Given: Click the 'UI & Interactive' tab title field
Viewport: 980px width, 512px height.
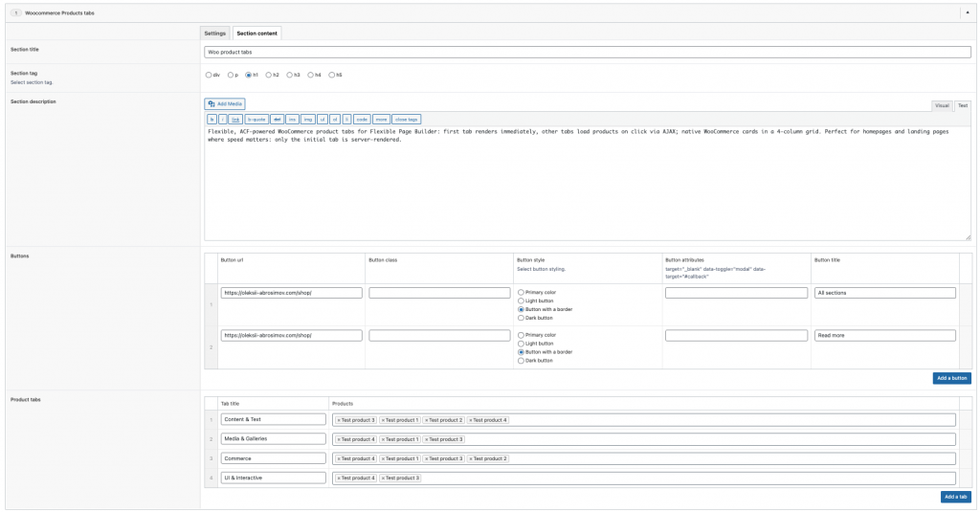Looking at the screenshot, I should 273,479.
